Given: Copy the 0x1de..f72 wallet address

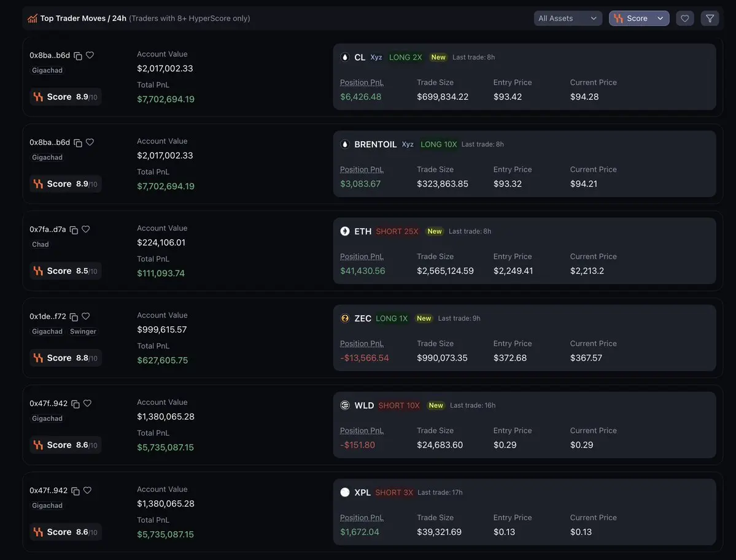Looking at the screenshot, I should (x=74, y=317).
